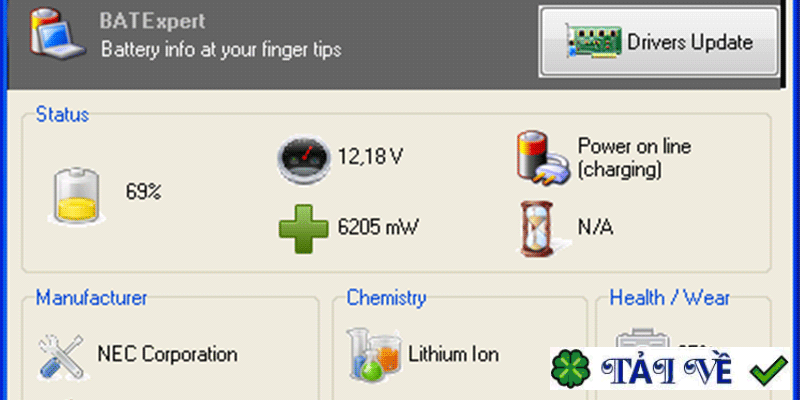Click the Lithium Ion chemistry label

[x=454, y=354]
